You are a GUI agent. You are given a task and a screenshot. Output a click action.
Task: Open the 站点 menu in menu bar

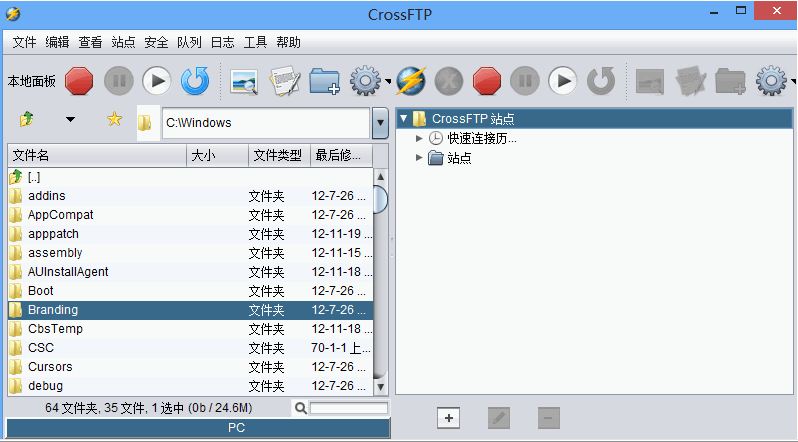click(123, 42)
